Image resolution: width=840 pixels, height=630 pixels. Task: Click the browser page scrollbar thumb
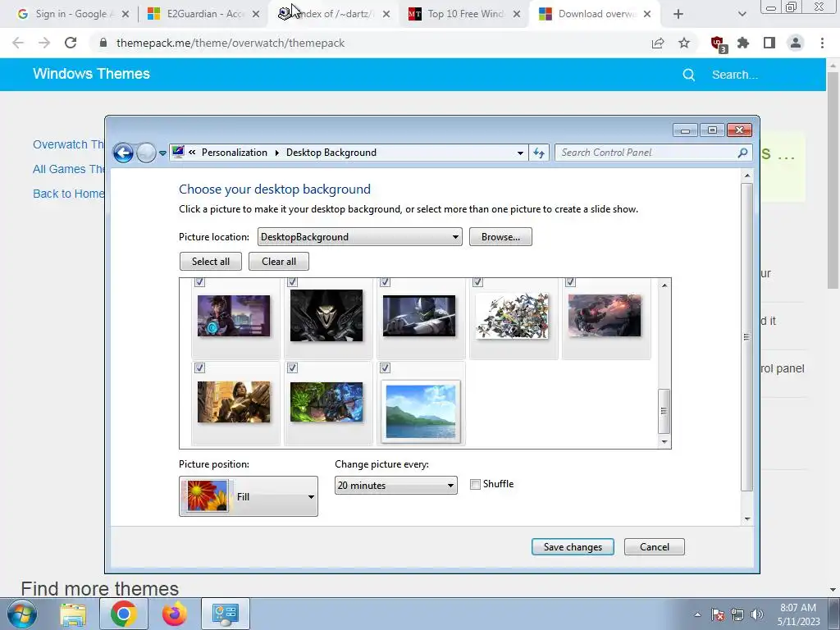833,181
